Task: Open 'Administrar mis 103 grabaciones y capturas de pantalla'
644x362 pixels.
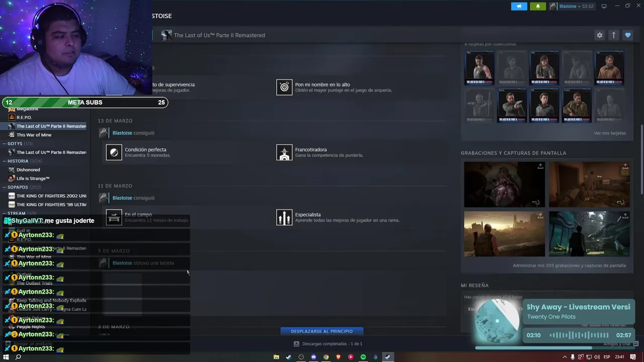Action: (x=569, y=265)
